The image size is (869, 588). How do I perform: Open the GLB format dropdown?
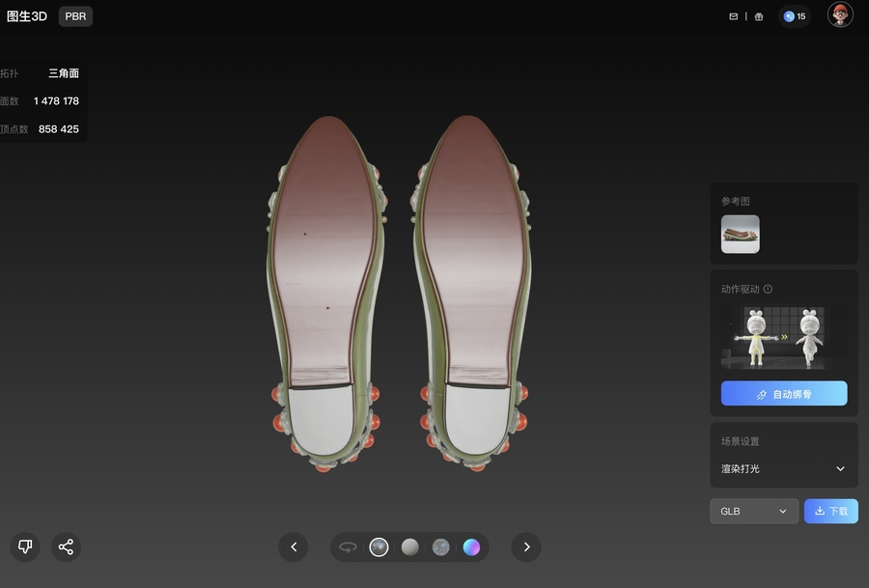tap(754, 511)
